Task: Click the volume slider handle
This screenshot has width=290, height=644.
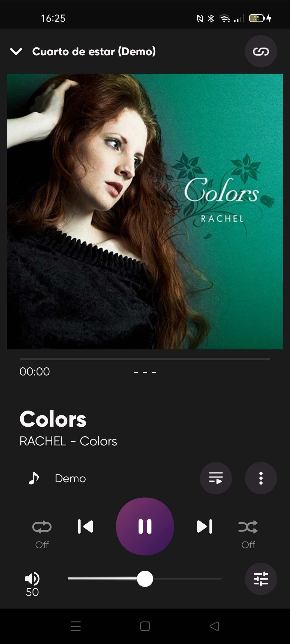Action: [145, 579]
